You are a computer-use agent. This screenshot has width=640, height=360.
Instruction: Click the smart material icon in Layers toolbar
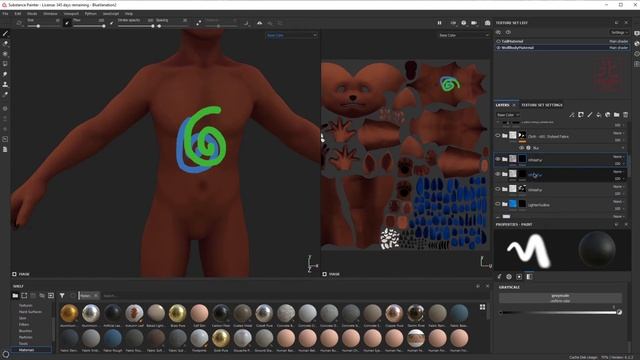click(x=608, y=115)
